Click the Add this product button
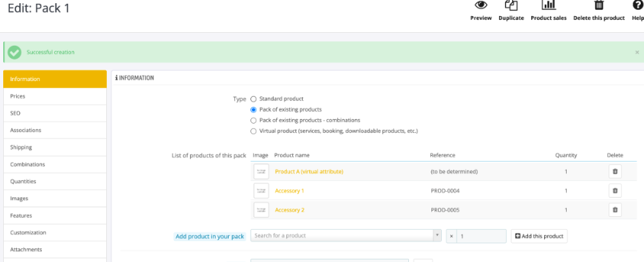This screenshot has height=262, width=644. (539, 236)
